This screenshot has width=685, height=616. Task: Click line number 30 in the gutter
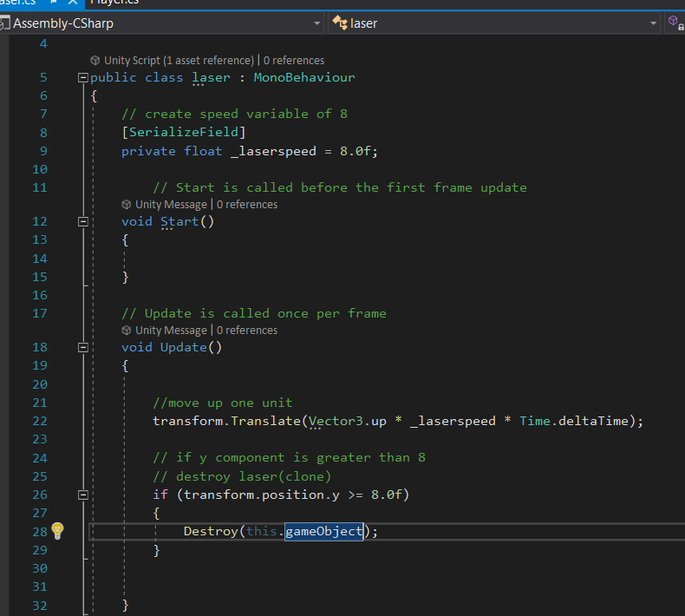pyautogui.click(x=40, y=569)
